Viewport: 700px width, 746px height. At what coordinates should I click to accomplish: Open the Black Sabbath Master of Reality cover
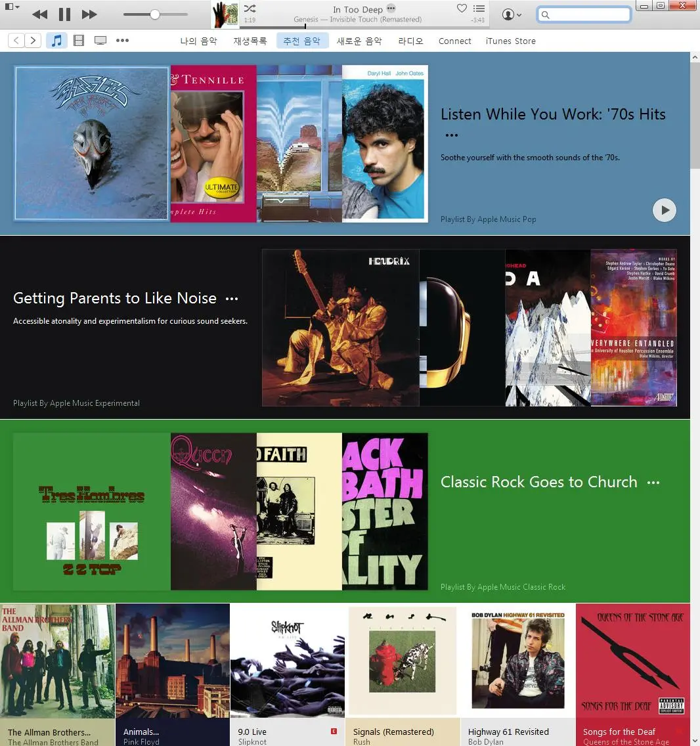(x=385, y=512)
